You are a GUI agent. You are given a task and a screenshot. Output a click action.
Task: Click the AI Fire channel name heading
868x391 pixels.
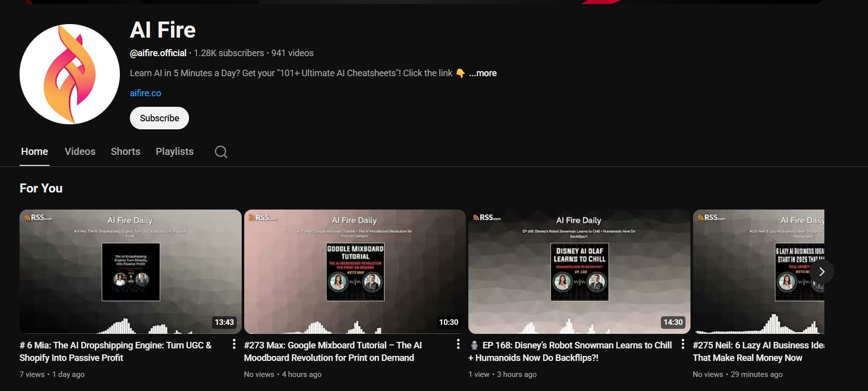tap(163, 30)
